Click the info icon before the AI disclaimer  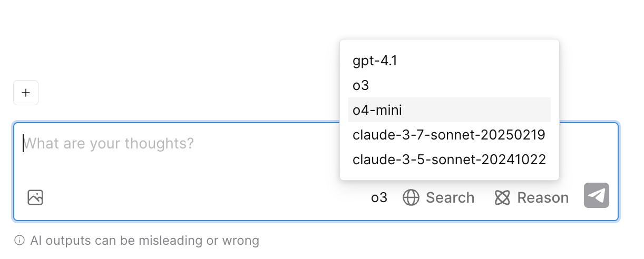point(19,241)
